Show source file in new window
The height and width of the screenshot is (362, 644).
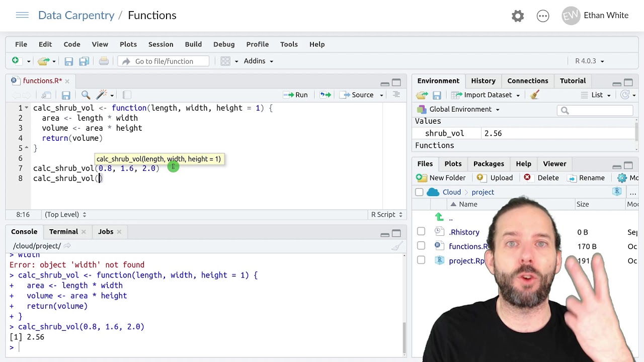pos(46,95)
